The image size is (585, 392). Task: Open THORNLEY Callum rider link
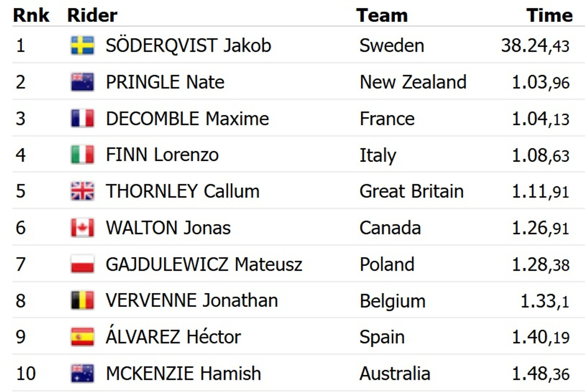[182, 191]
